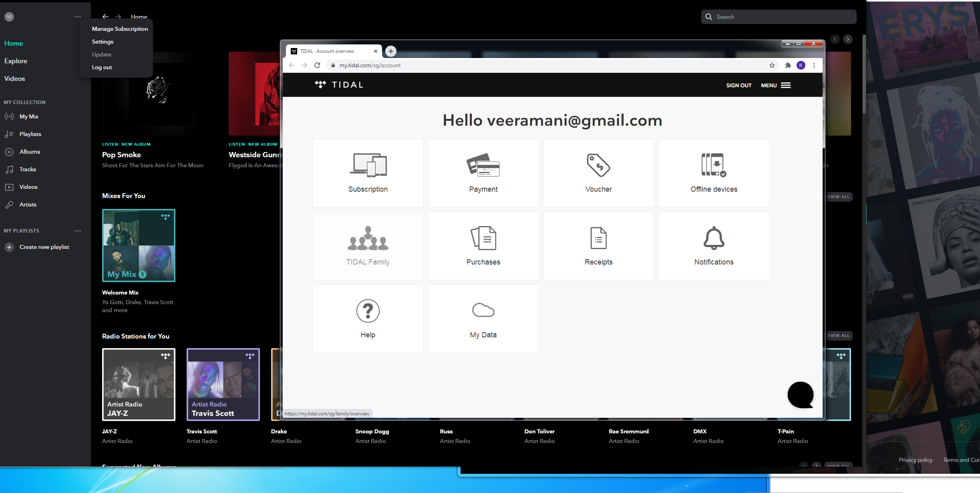Click Russ artist radio name
This screenshot has height=493, width=980.
pos(446,431)
